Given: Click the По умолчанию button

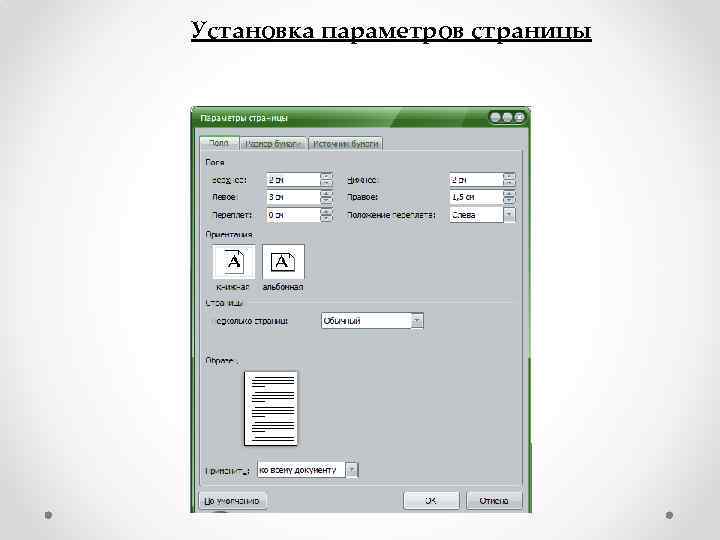Looking at the screenshot, I should [233, 501].
